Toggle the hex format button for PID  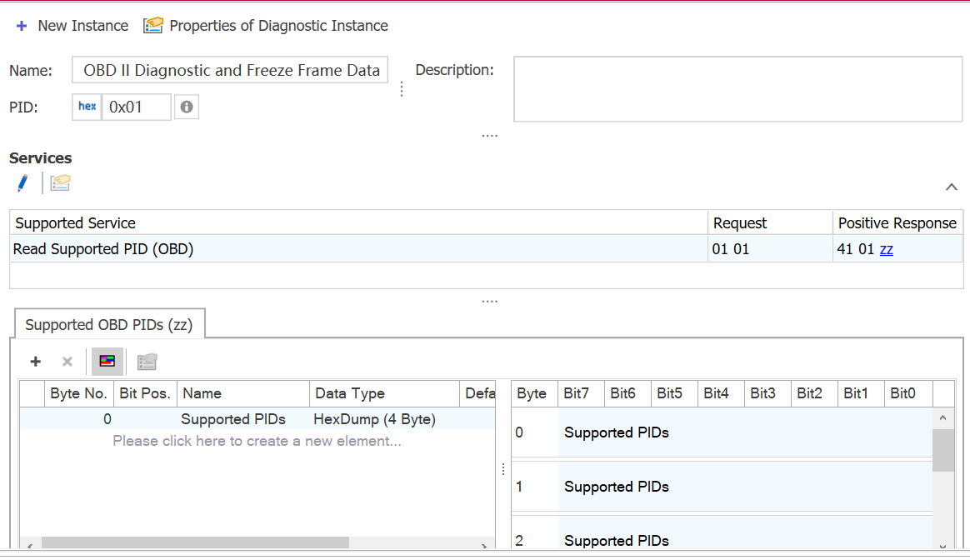click(87, 107)
